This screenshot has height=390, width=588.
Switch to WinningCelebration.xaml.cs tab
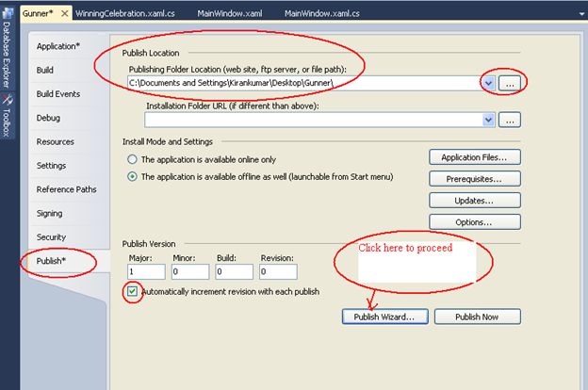[125, 13]
